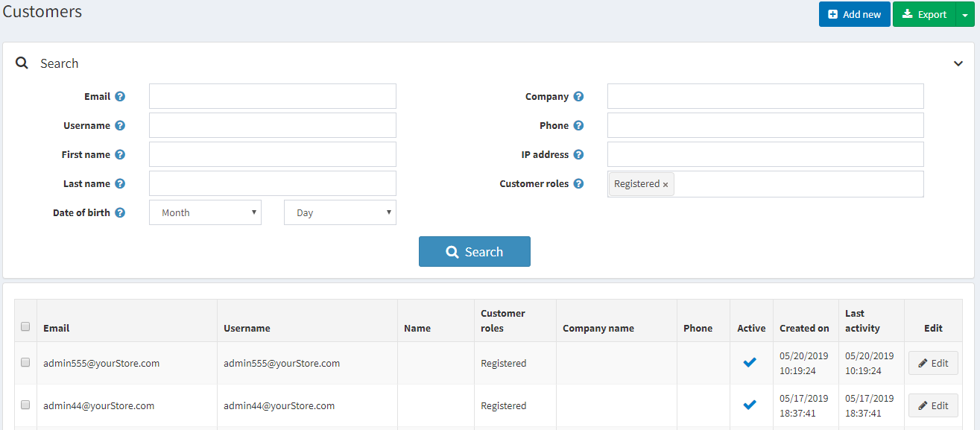The image size is (980, 430).
Task: Open the Month dropdown for date of birth
Action: (x=205, y=212)
